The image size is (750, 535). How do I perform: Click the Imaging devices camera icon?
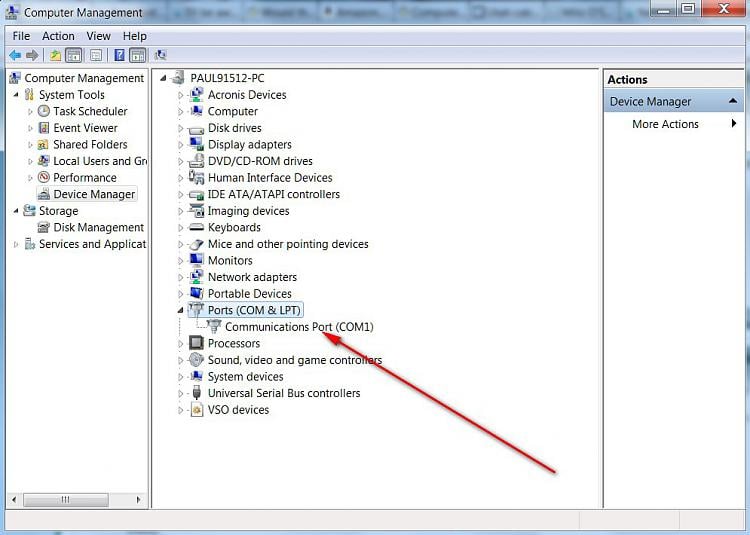pos(196,211)
